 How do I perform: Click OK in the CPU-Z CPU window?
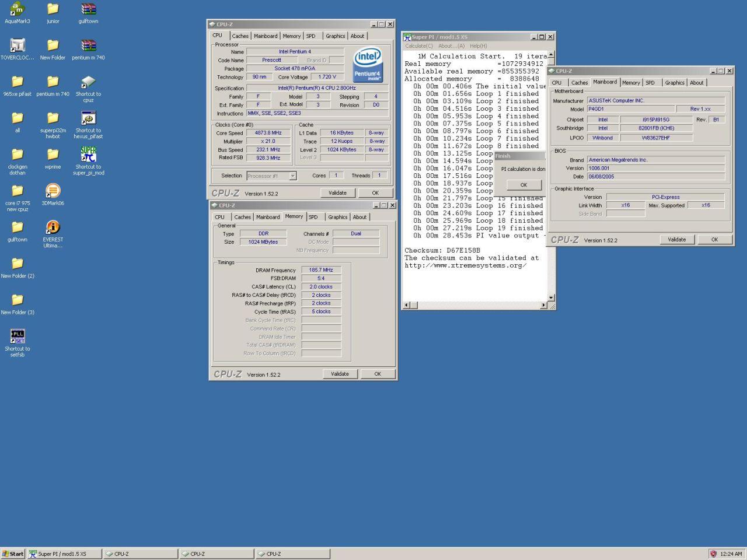(x=375, y=193)
